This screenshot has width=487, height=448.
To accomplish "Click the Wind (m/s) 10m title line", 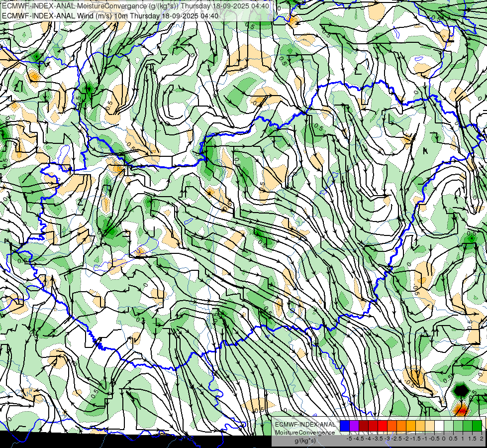I will coord(110,15).
